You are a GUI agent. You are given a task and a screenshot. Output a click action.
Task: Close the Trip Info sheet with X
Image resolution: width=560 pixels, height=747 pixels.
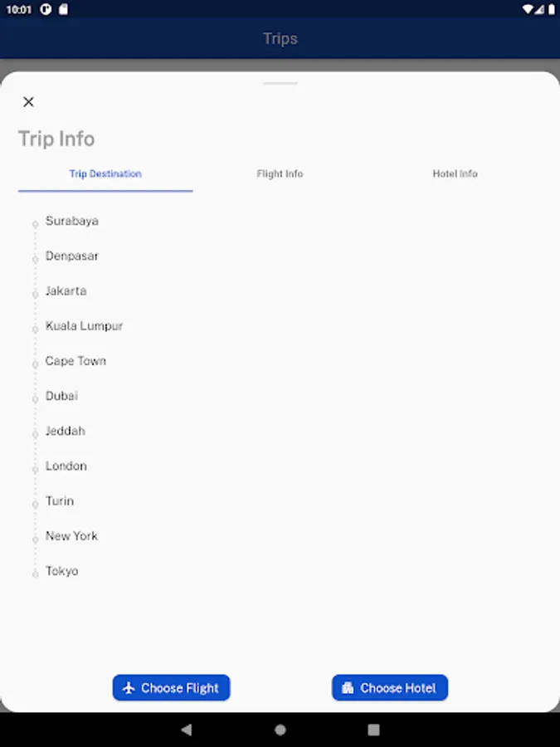(28, 101)
